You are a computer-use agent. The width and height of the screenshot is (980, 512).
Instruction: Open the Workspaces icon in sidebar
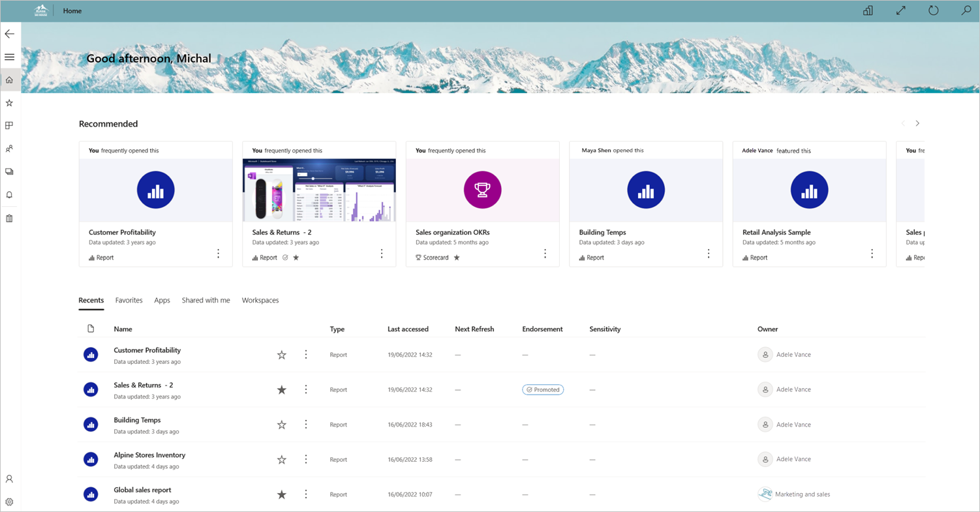[x=9, y=172]
